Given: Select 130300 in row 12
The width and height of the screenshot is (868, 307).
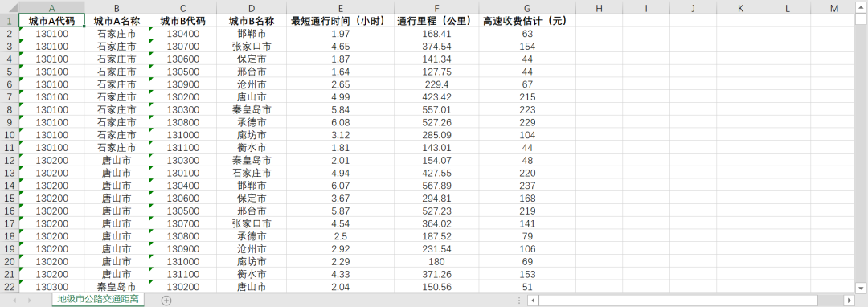Looking at the screenshot, I should tap(182, 161).
